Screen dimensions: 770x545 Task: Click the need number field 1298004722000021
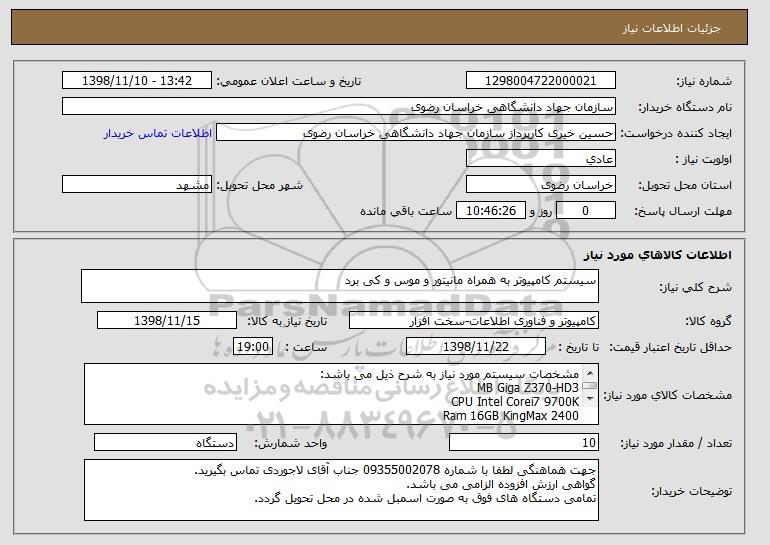[x=541, y=81]
